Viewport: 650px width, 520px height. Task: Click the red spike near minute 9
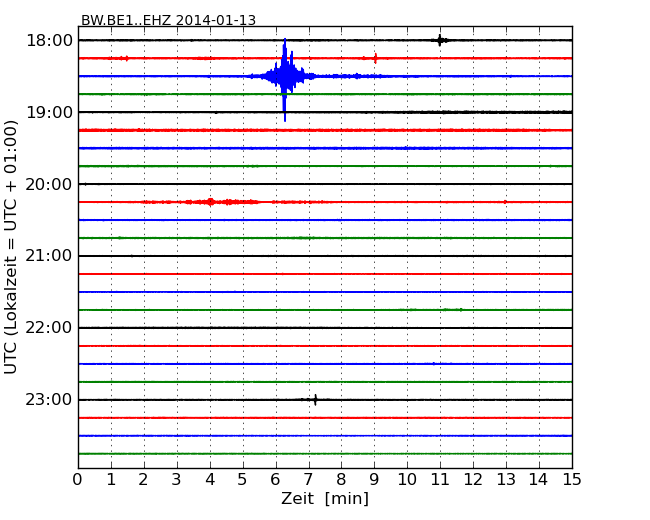(x=375, y=58)
